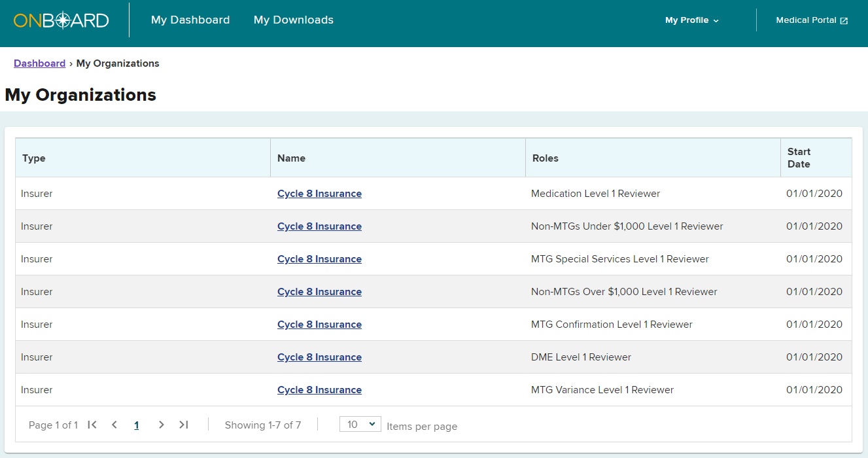Click the Roles column header
The image size is (868, 458).
tap(546, 158)
